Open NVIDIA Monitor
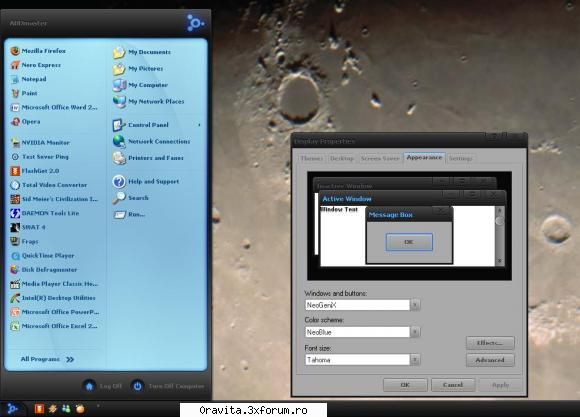 (x=40, y=142)
